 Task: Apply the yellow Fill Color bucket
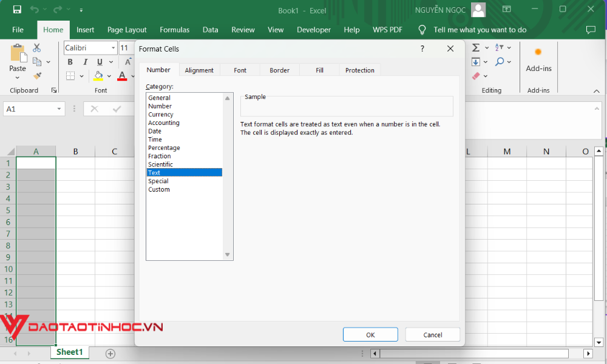(98, 76)
